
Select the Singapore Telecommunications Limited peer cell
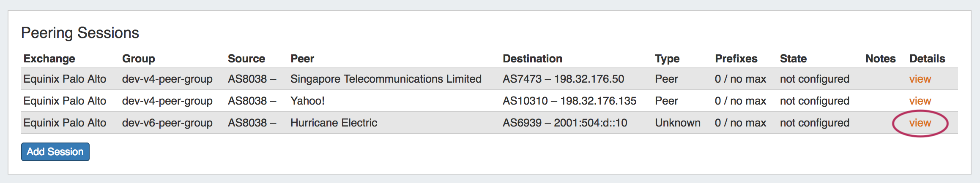(x=386, y=79)
